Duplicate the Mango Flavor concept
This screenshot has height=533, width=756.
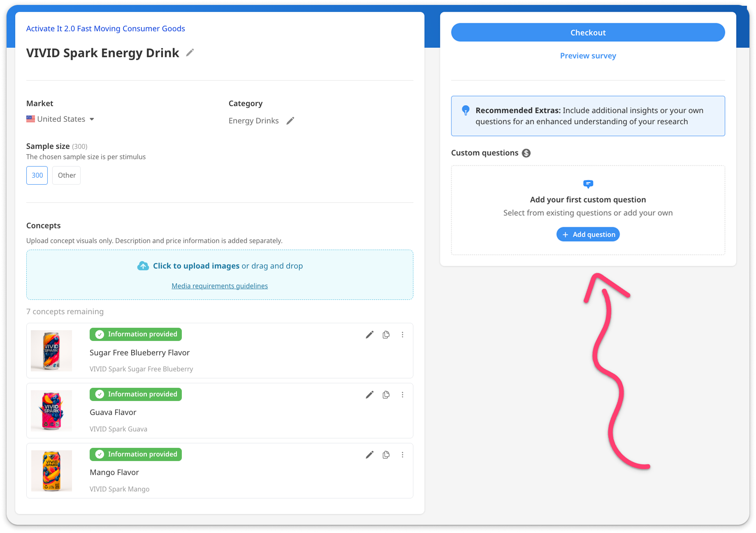[x=386, y=455]
